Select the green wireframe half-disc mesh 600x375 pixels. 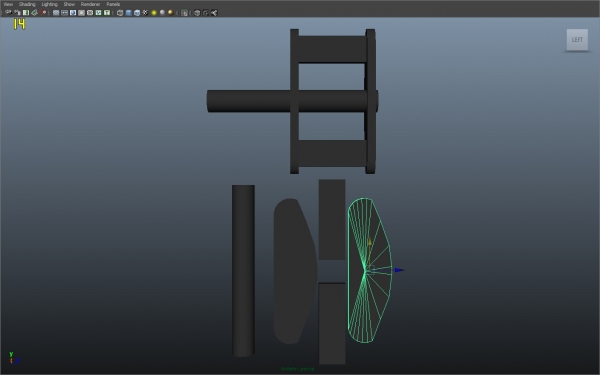[x=369, y=270]
